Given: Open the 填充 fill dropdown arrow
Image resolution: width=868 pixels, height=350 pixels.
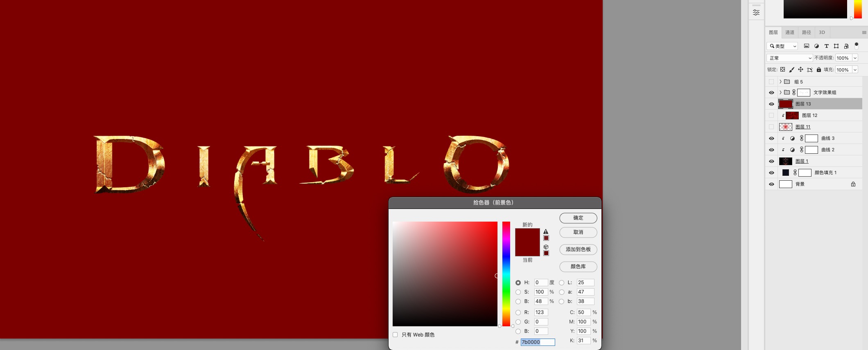Looking at the screenshot, I should click(x=855, y=70).
